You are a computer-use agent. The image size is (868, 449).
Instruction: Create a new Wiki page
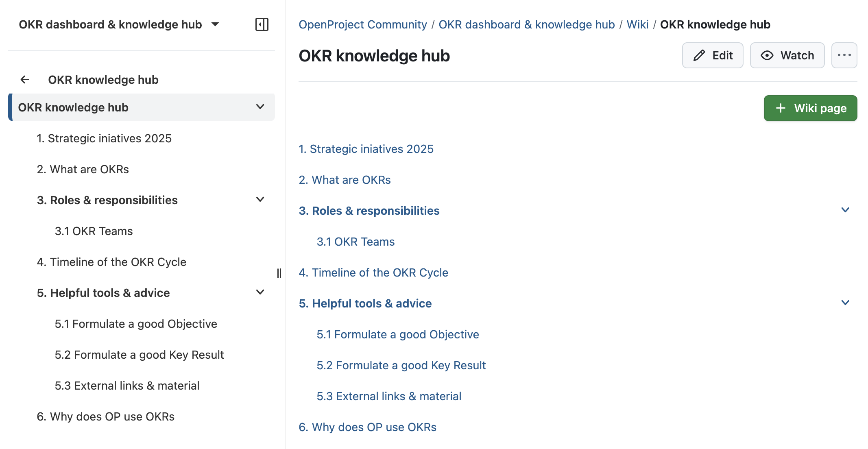[x=810, y=108]
